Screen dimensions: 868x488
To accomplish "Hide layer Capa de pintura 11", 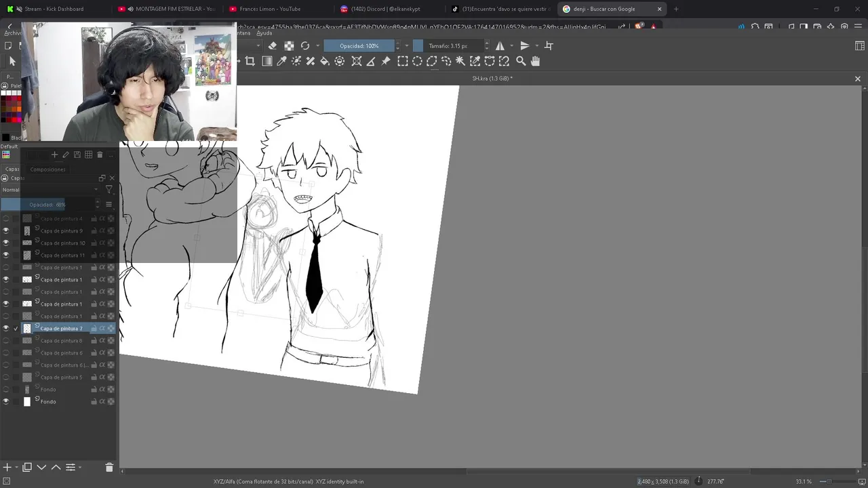I will coord(6,255).
